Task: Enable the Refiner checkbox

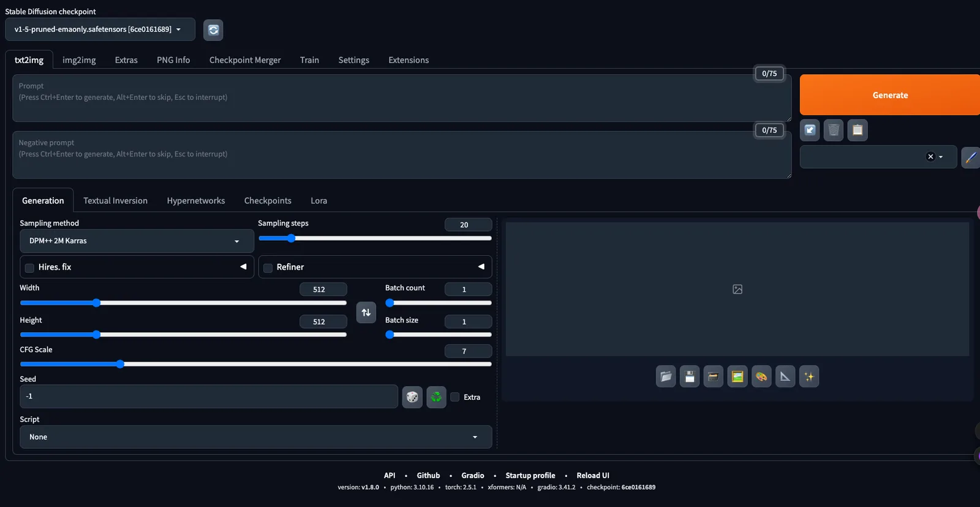Action: point(268,268)
